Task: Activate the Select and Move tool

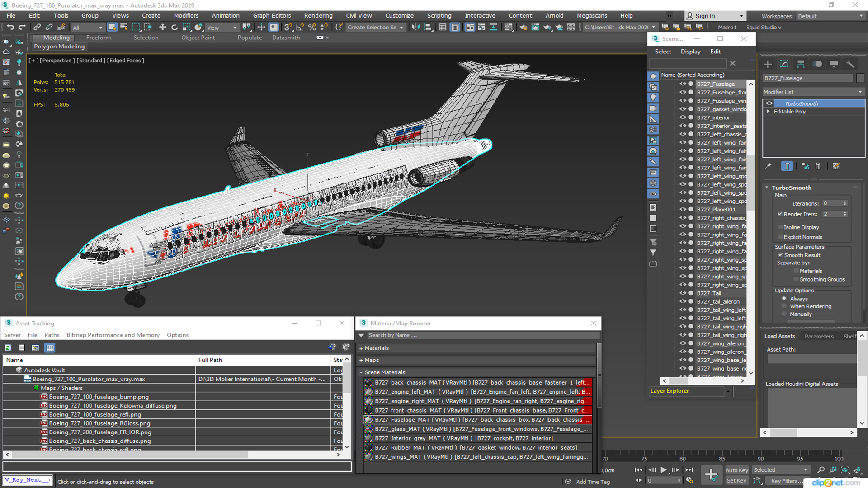Action: 163,28
